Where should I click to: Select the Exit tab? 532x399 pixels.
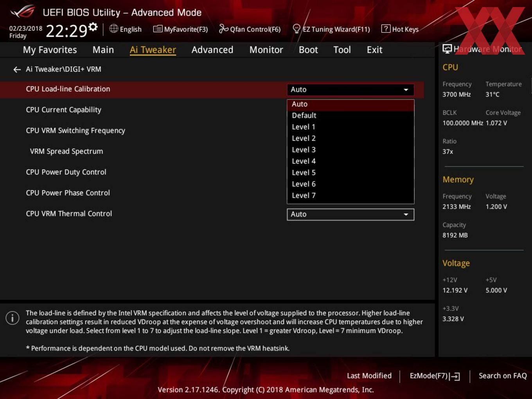point(374,50)
